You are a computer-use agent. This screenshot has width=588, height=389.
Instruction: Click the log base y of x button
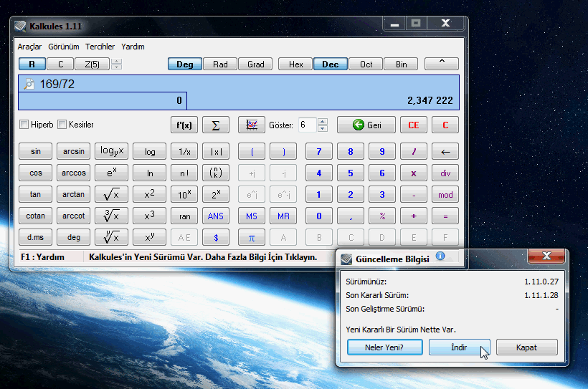pyautogui.click(x=111, y=151)
